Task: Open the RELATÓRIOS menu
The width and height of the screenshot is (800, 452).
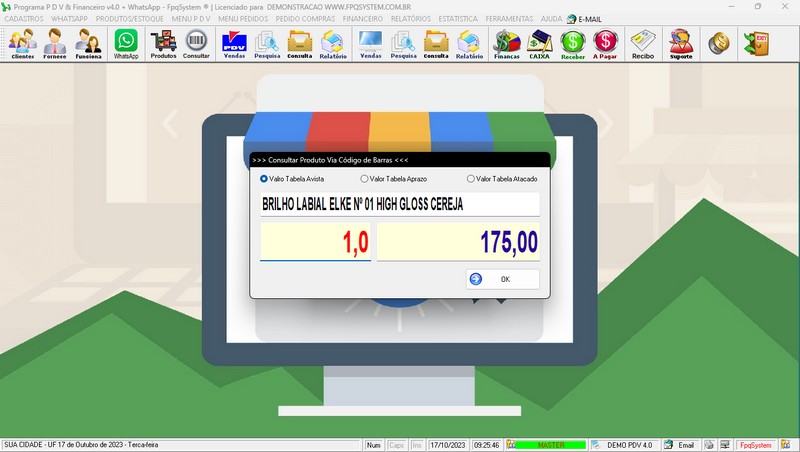Action: (411, 19)
